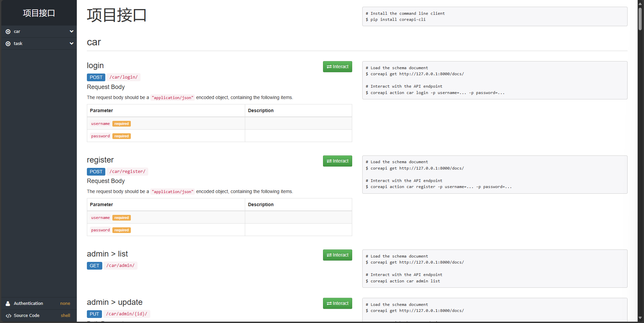The height and width of the screenshot is (323, 644).
Task: Open the car menu item in sidebar
Action: tap(39, 32)
